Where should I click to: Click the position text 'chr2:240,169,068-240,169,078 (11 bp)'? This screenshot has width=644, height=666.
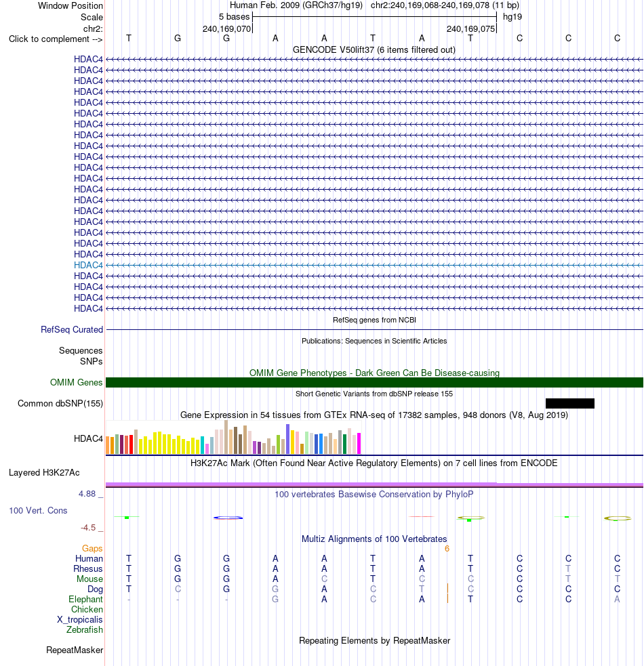(x=445, y=5)
